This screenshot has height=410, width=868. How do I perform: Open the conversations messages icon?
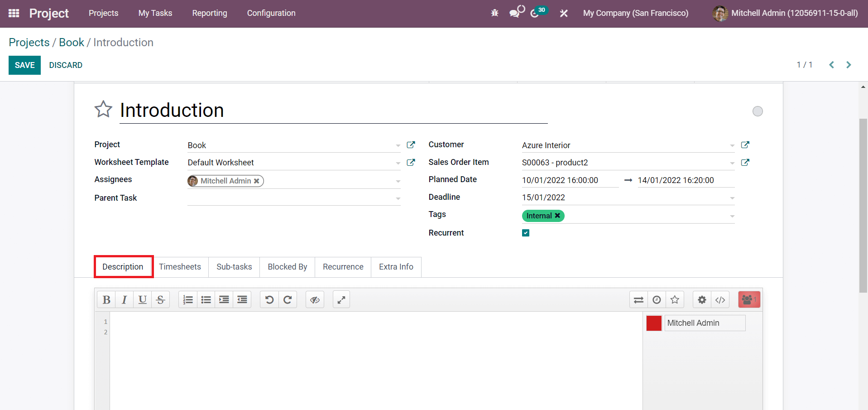point(514,13)
